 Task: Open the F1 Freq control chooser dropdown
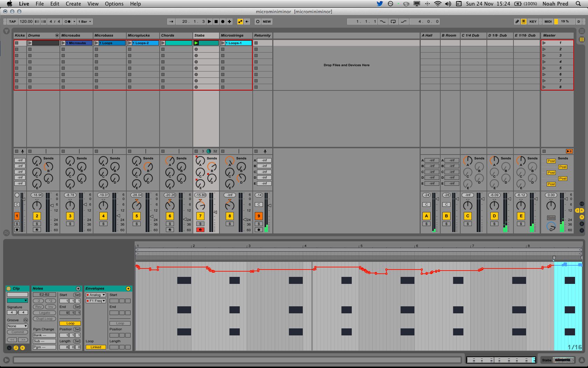pos(96,301)
